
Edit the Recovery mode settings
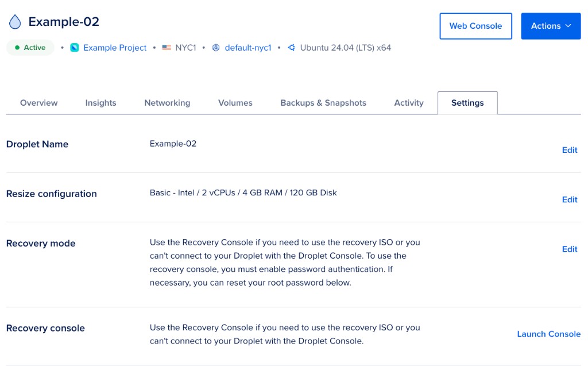point(569,249)
